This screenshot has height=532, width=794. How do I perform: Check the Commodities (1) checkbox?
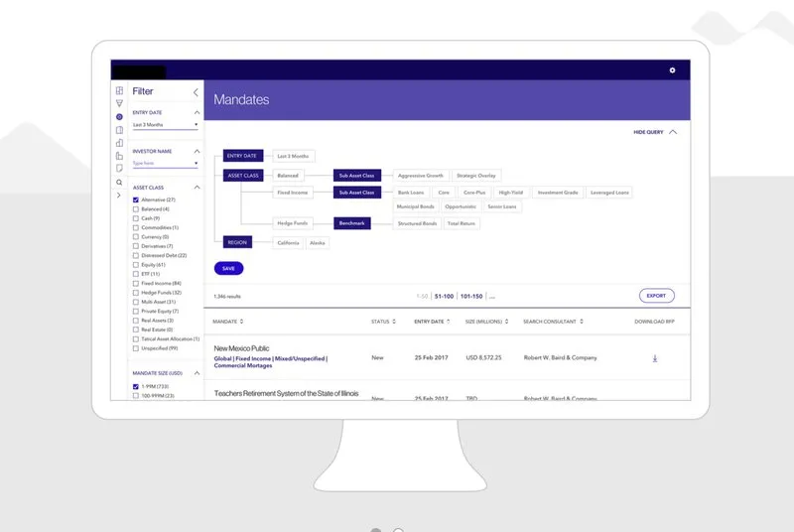[136, 227]
